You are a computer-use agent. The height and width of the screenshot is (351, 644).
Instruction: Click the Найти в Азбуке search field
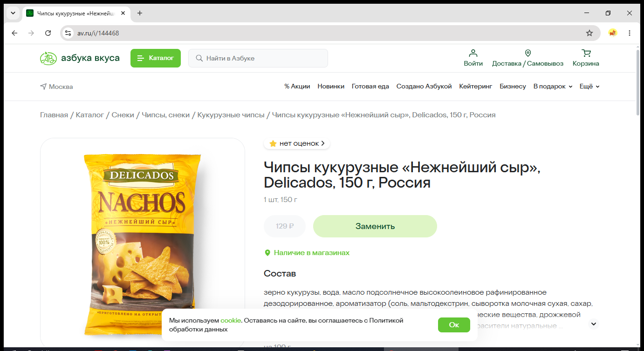[x=258, y=58]
